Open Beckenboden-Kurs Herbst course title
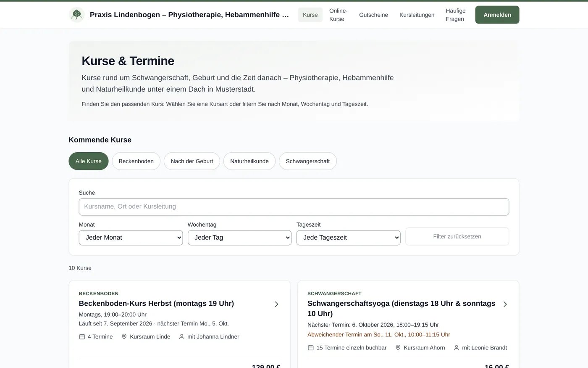The width and height of the screenshot is (588, 368). point(156,303)
